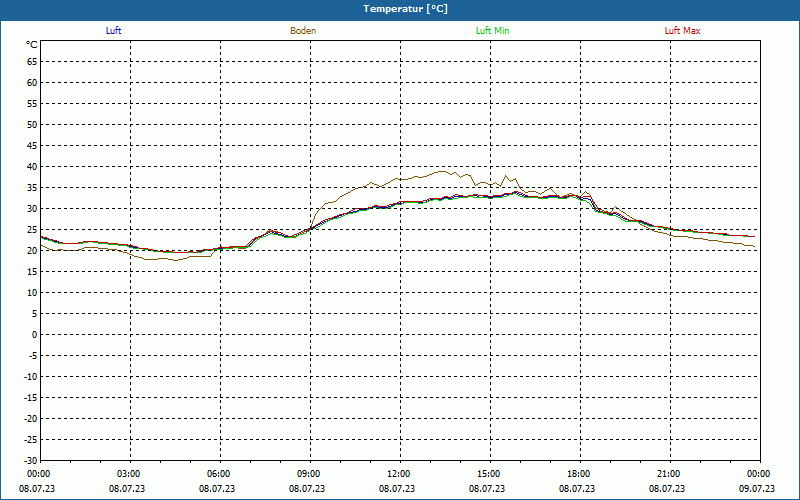Click the Temperatur [°C] chart title
The image size is (800, 500).
[x=406, y=9]
